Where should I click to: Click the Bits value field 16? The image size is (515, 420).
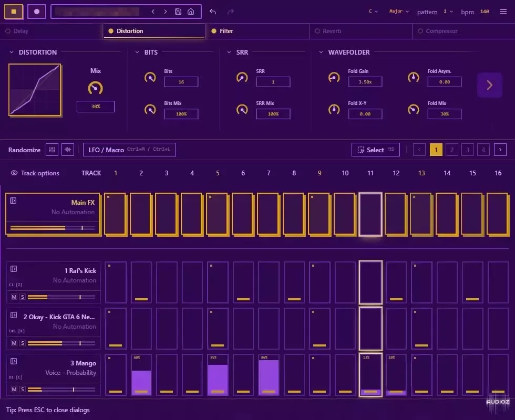coord(181,82)
